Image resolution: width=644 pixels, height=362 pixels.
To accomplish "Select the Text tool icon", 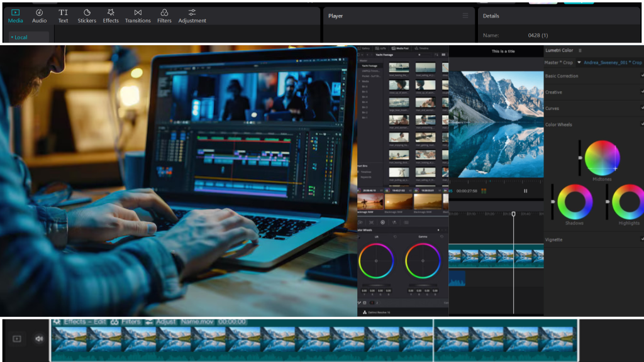I will 63,13.
